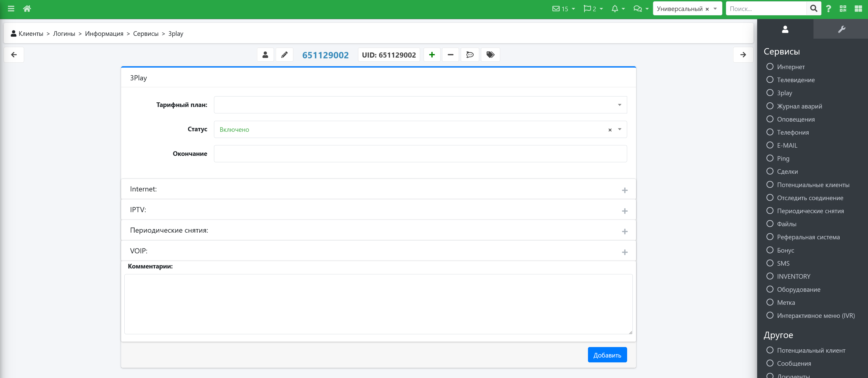Open the message bubble button
868x378 pixels.
pos(470,55)
